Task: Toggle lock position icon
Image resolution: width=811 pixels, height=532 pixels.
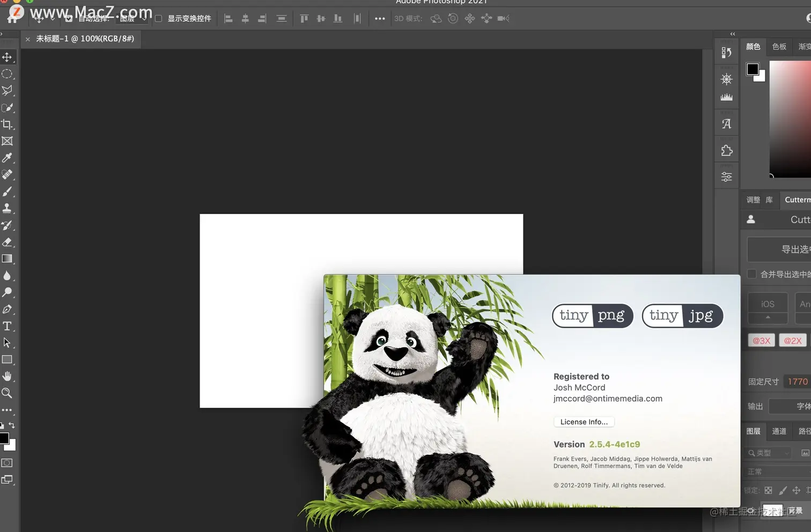Action: pos(796,490)
